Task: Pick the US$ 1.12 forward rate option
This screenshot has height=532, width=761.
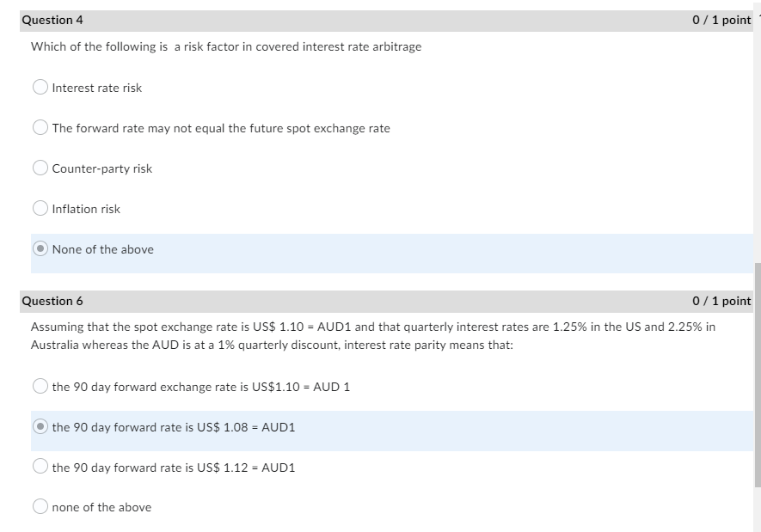Action: coord(40,468)
